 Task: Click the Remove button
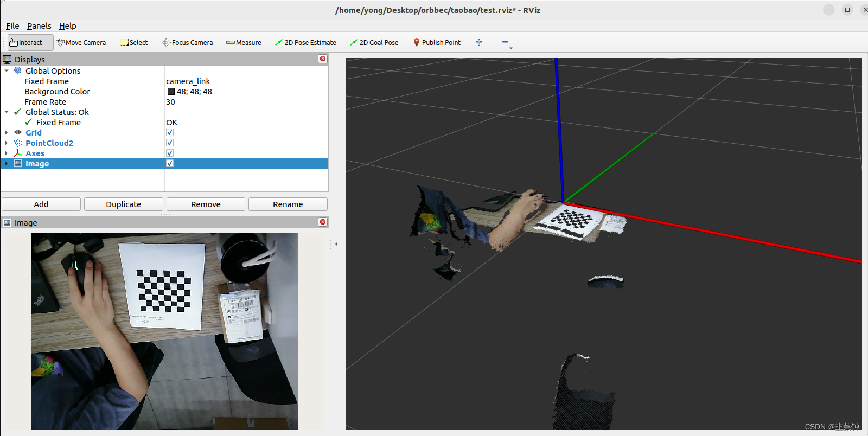(206, 204)
